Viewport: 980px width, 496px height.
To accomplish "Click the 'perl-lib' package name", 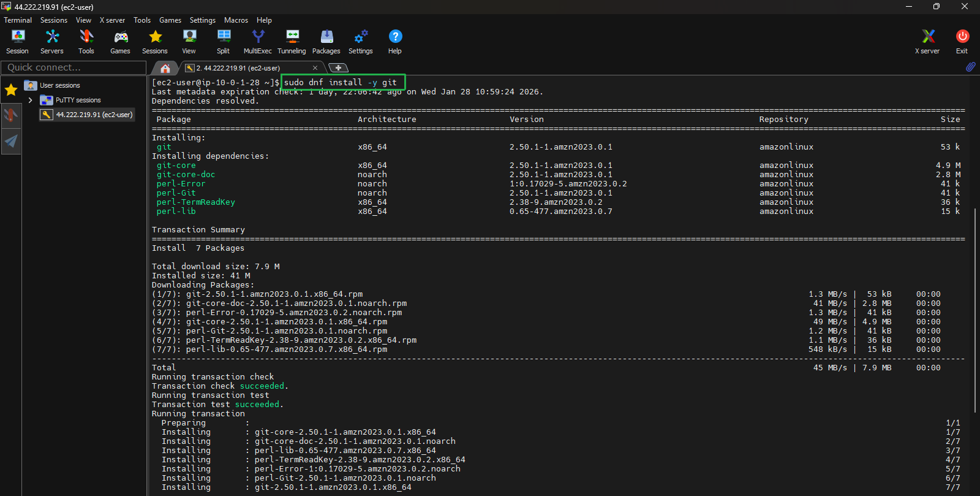I will 176,212.
